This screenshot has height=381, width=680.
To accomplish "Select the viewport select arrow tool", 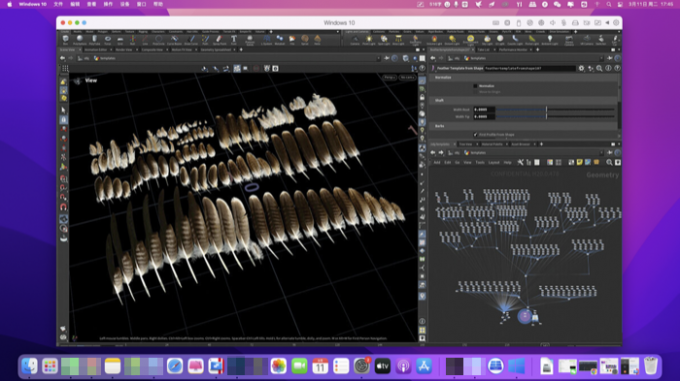I will pyautogui.click(x=64, y=110).
